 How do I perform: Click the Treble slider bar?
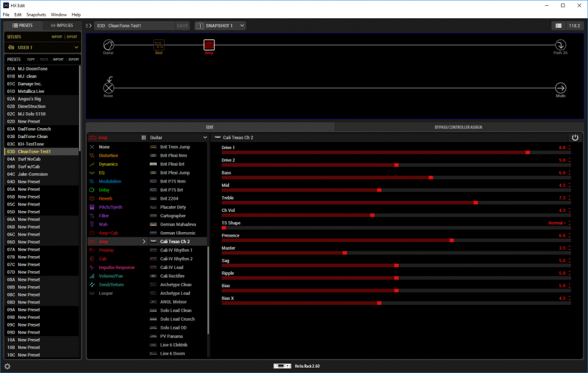(x=396, y=203)
